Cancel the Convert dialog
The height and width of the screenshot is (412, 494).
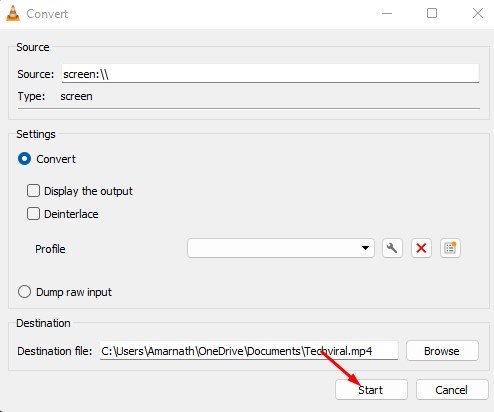452,390
